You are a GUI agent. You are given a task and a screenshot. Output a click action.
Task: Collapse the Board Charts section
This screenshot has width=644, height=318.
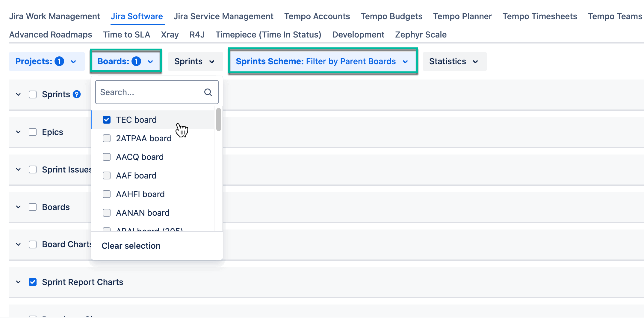(18, 244)
